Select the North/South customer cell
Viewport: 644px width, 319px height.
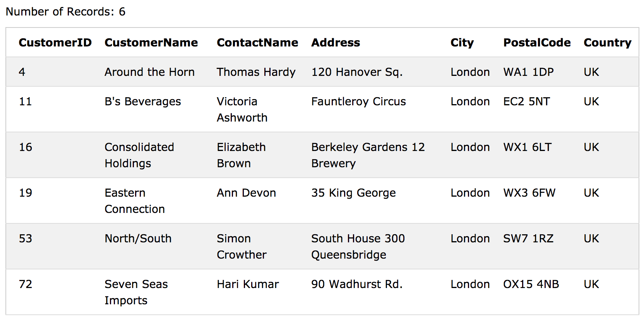coord(138,238)
